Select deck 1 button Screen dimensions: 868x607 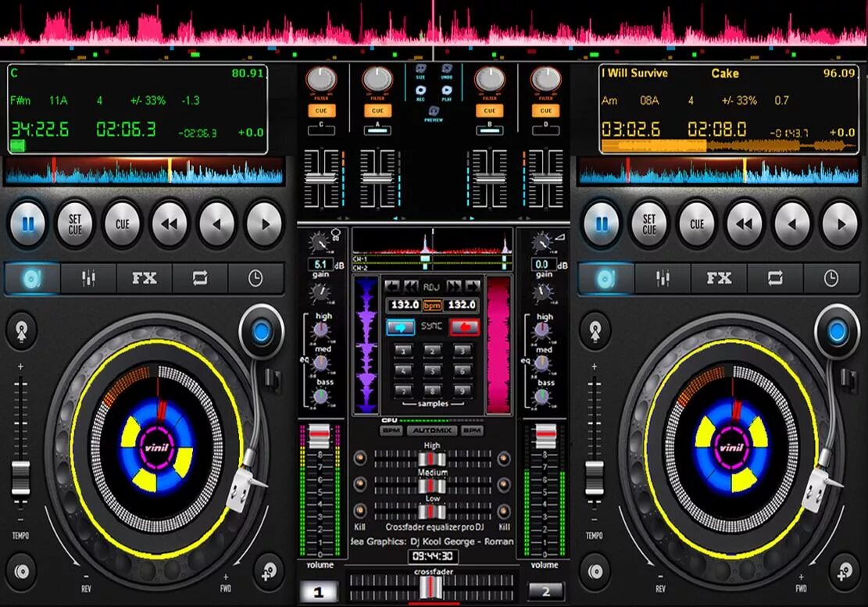(318, 592)
